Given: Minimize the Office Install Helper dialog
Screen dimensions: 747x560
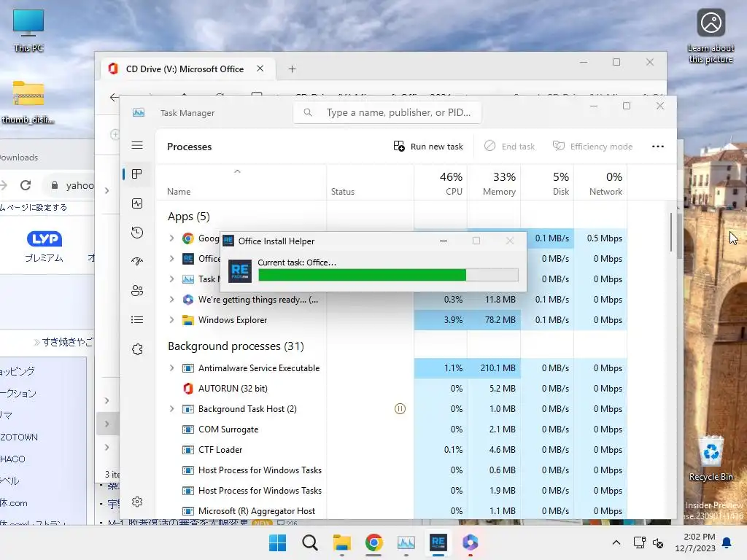Looking at the screenshot, I should coord(444,241).
